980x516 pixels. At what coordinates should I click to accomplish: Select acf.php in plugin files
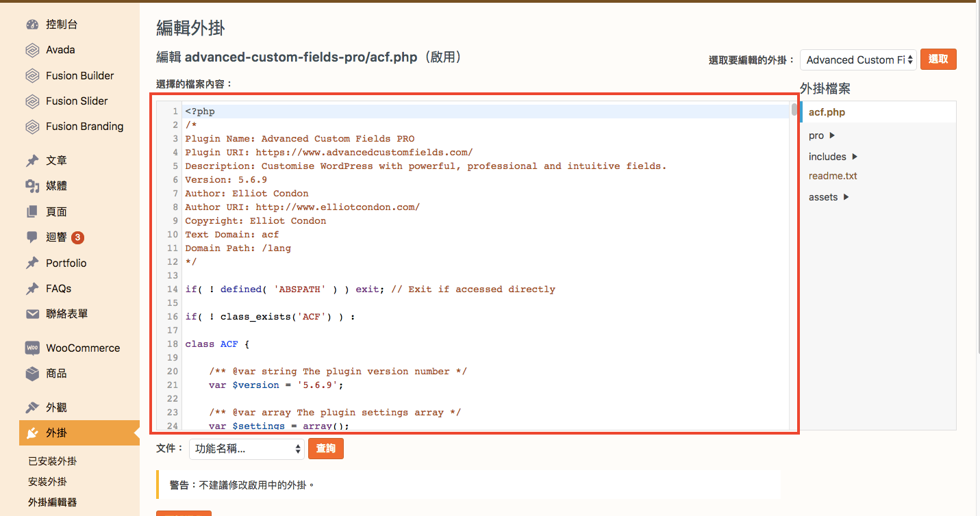click(827, 112)
